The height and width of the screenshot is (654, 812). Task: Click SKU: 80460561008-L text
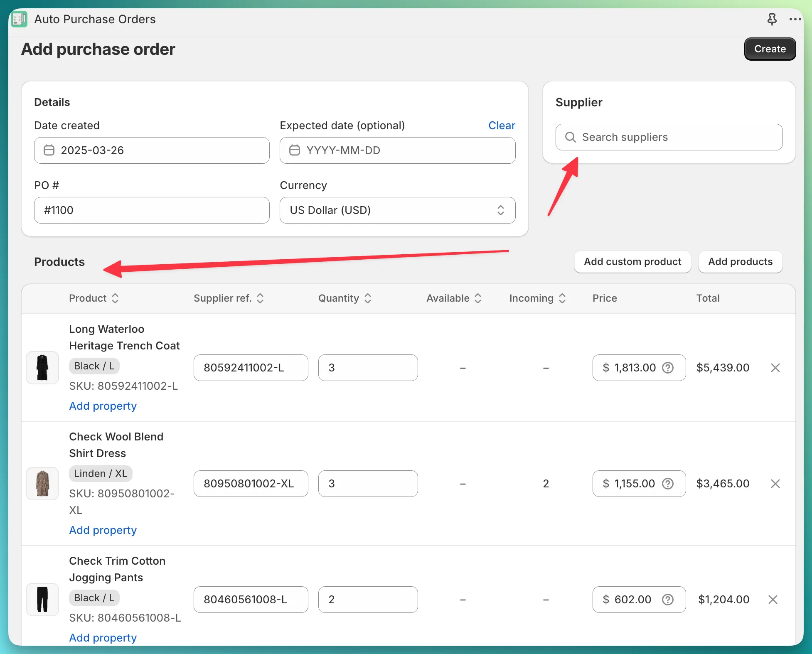click(x=125, y=618)
